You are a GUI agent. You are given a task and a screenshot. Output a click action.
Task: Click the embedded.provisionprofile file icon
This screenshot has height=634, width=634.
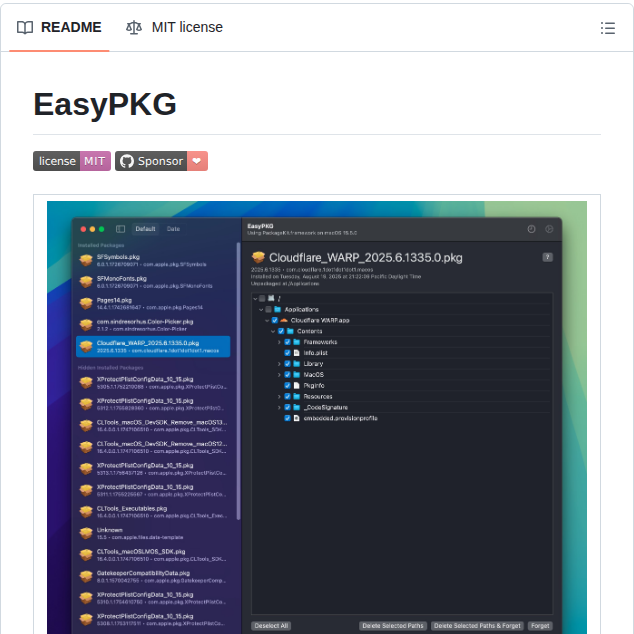click(296, 418)
